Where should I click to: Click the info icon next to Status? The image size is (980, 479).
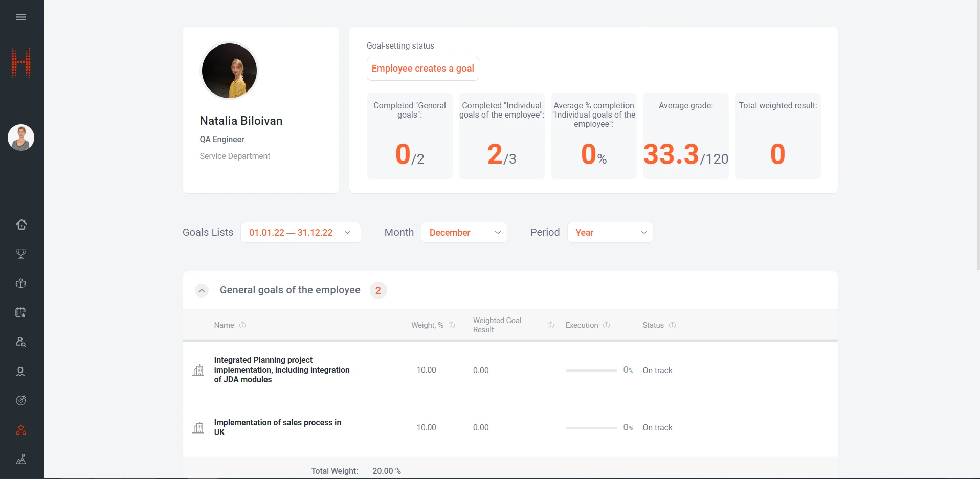click(x=672, y=325)
